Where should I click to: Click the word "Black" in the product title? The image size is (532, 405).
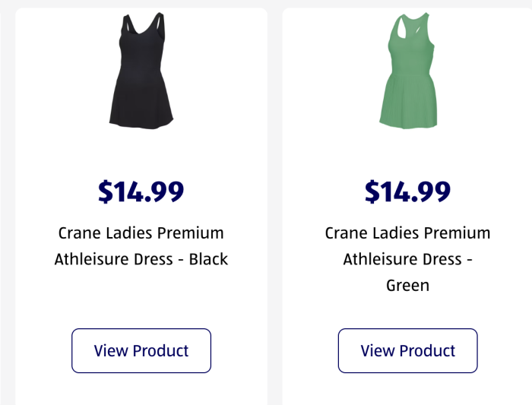[208, 259]
